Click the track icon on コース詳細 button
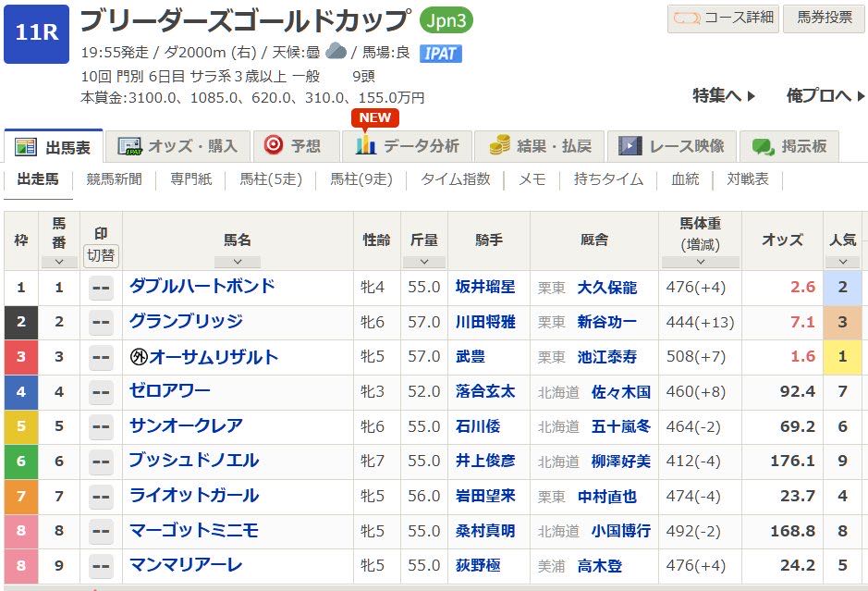 click(687, 18)
